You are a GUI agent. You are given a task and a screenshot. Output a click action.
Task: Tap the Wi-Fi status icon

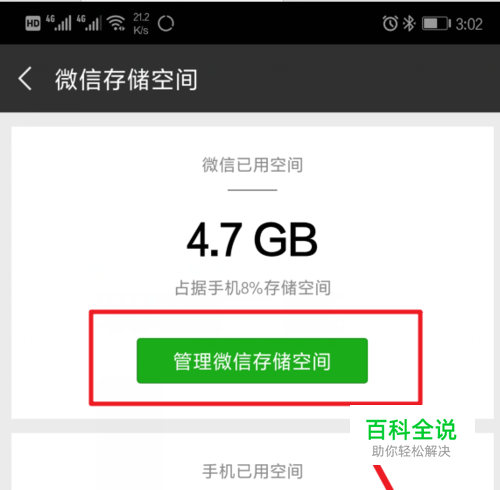point(116,23)
